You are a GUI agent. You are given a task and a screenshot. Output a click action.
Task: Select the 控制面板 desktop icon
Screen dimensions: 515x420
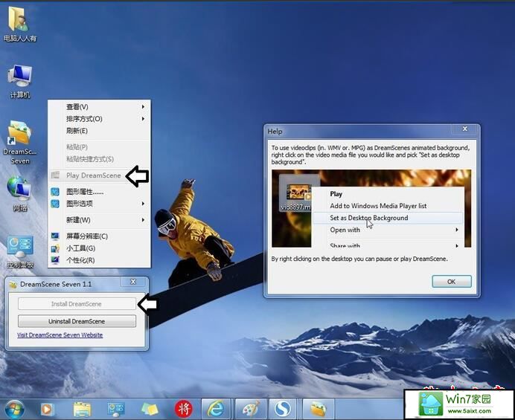[x=19, y=251]
